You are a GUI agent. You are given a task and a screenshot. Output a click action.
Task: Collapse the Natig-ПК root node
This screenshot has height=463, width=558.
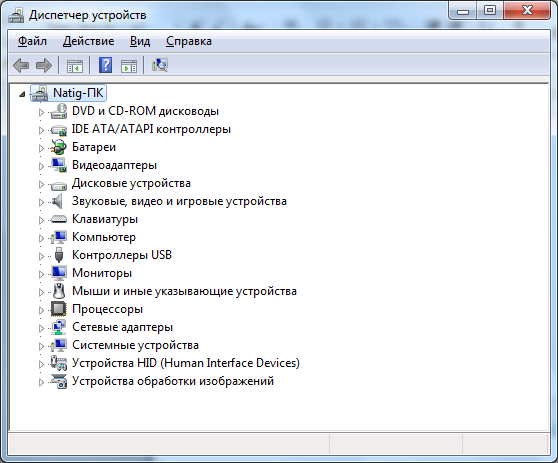pyautogui.click(x=22, y=94)
